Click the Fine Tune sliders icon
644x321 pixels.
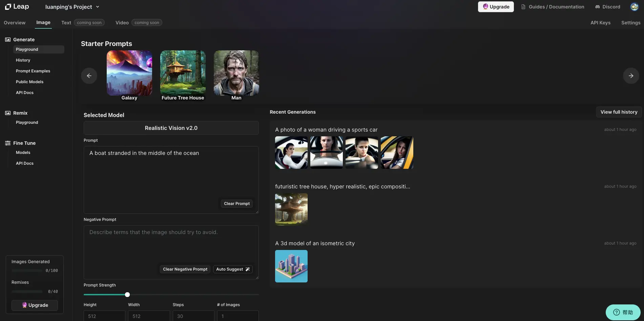pos(8,143)
